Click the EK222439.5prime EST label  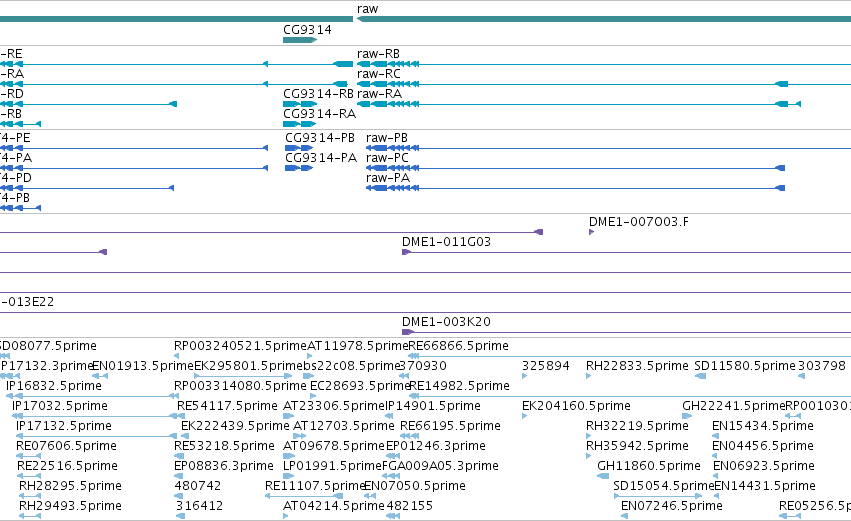(236, 426)
